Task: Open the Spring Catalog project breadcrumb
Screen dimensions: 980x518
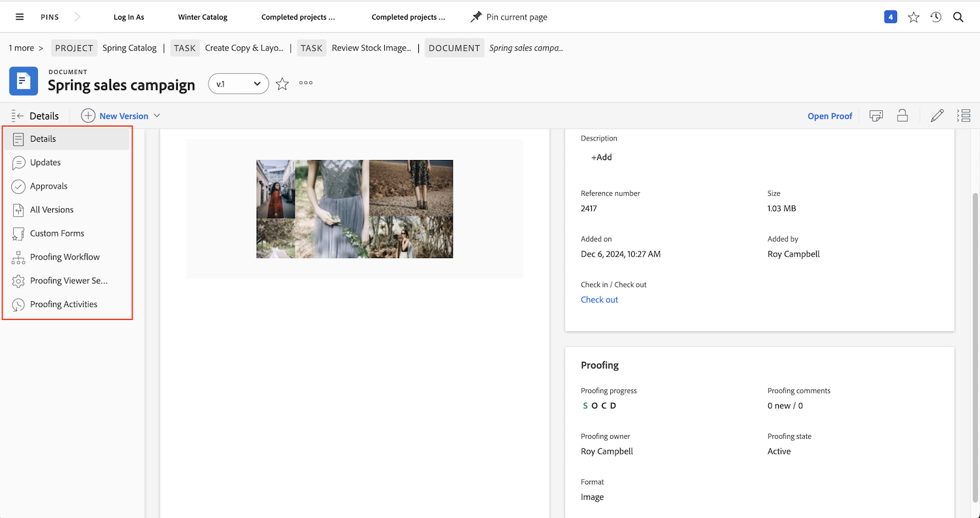Action: coord(129,47)
